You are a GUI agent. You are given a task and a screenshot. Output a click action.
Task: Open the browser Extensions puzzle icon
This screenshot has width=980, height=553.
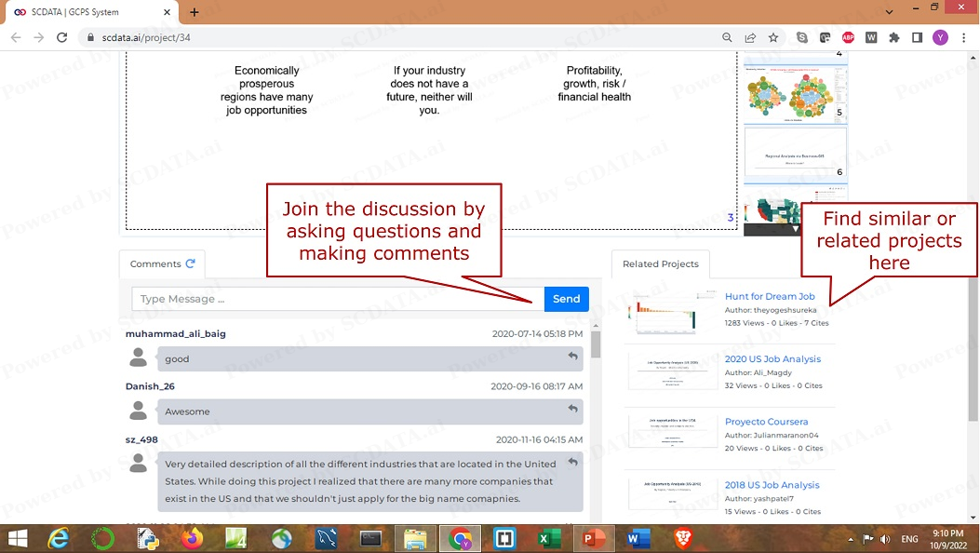pos(893,37)
